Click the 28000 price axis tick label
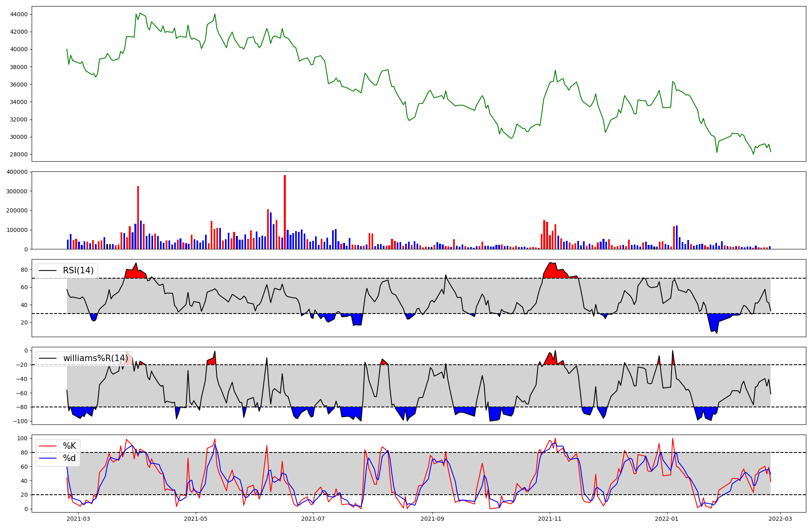 (x=19, y=154)
